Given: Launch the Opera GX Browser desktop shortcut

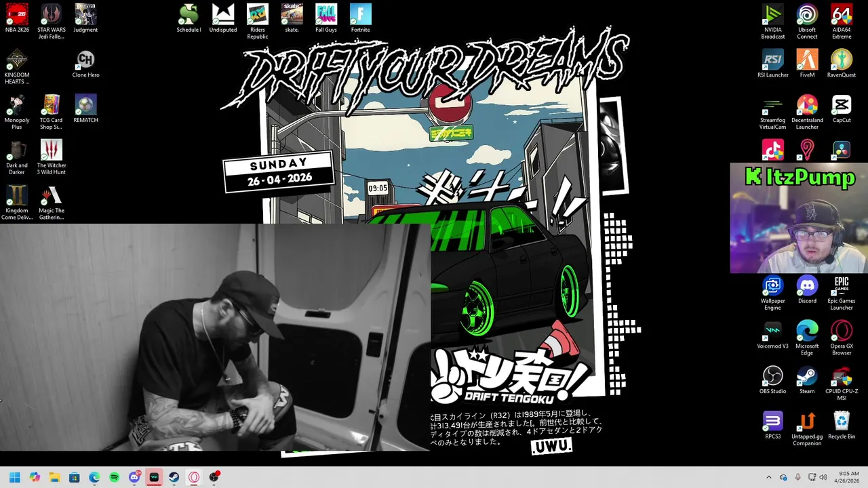Looking at the screenshot, I should click(x=842, y=338).
